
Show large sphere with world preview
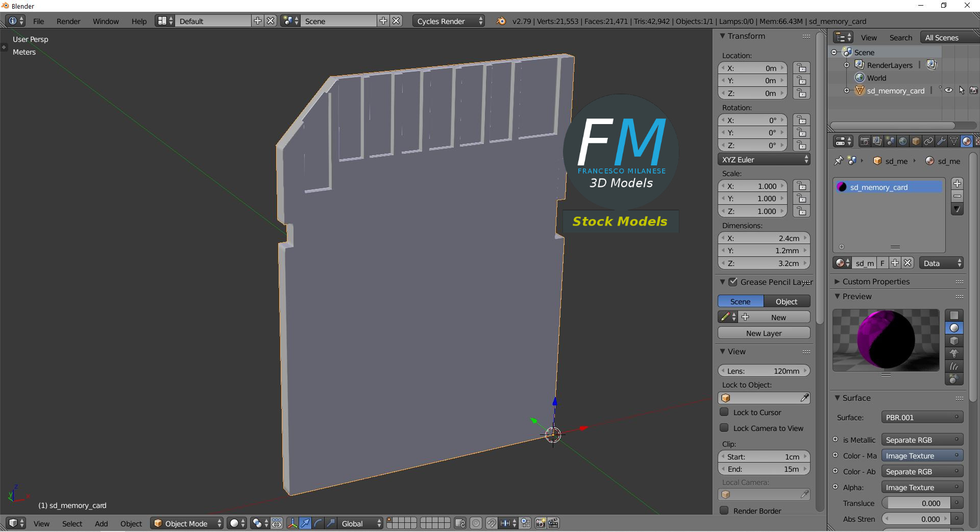(954, 379)
